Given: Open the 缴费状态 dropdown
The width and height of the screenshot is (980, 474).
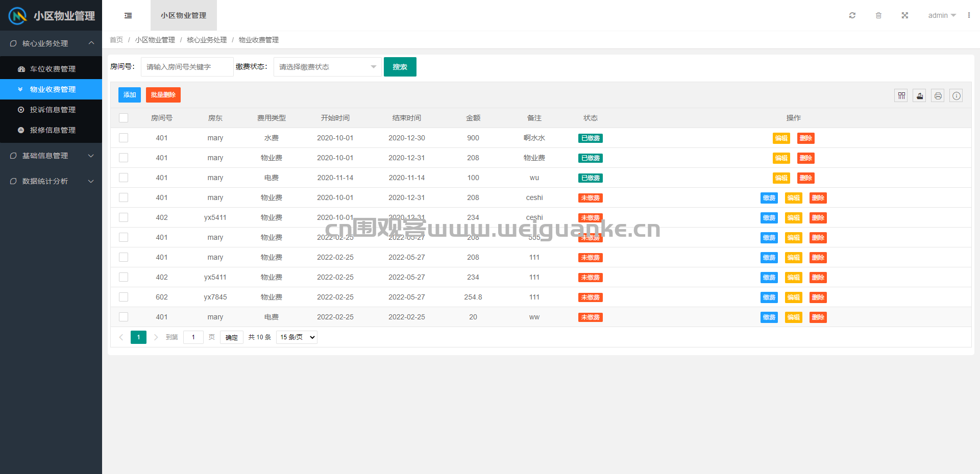Looking at the screenshot, I should click(x=328, y=67).
